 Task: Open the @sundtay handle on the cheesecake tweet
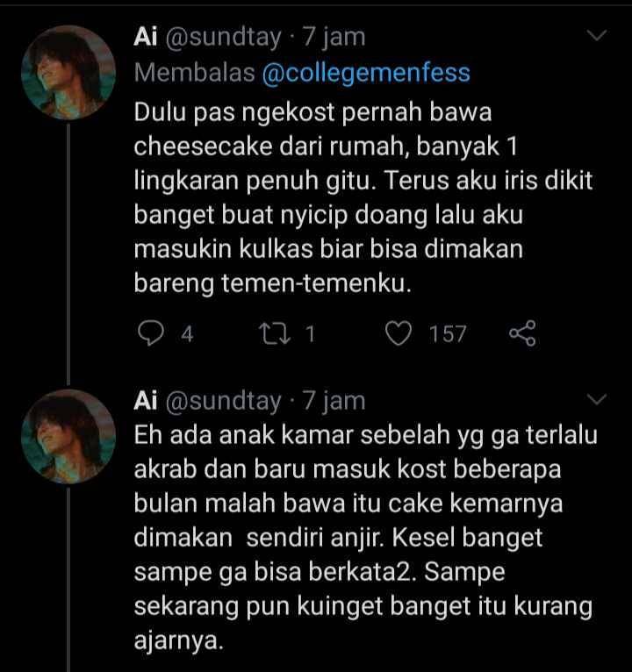point(223,37)
